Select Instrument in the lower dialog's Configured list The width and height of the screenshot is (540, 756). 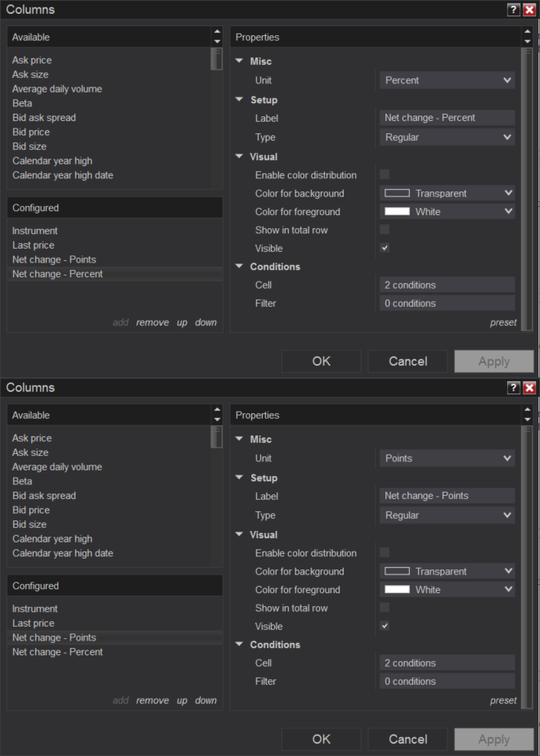35,609
